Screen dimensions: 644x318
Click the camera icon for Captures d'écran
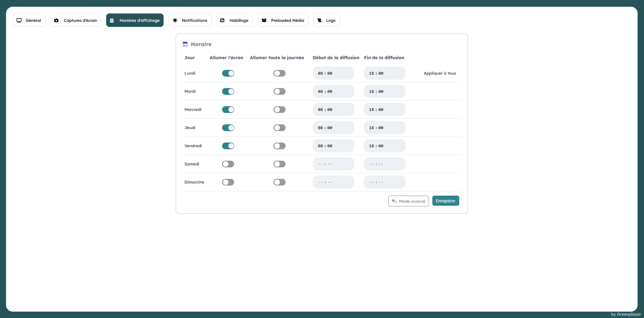(x=56, y=21)
